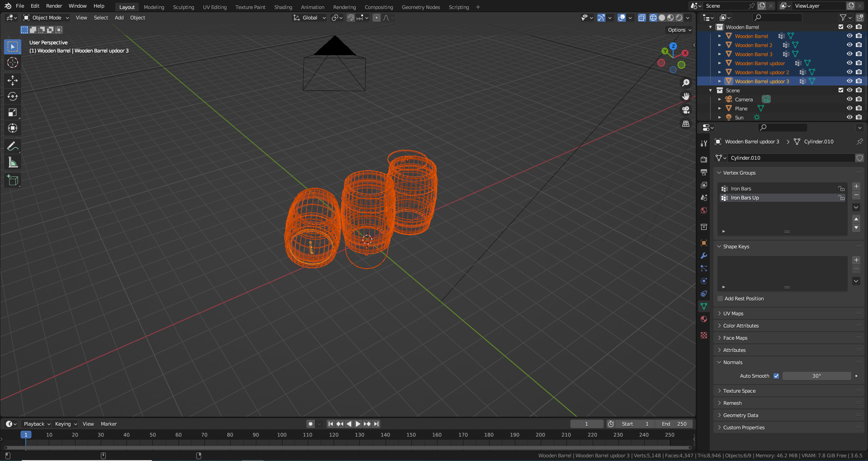Click the current frame number field

pyautogui.click(x=586, y=424)
